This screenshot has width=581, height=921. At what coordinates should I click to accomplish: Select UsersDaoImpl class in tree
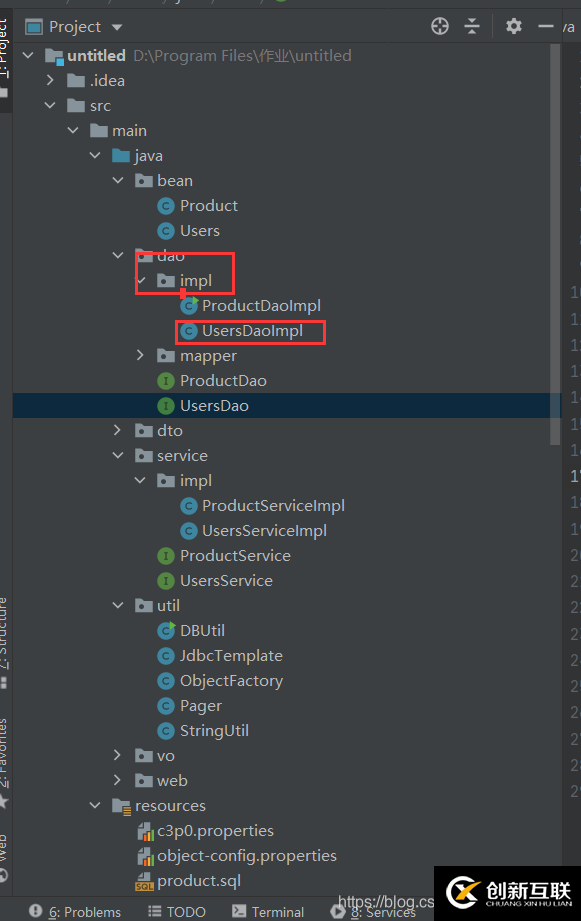252,331
